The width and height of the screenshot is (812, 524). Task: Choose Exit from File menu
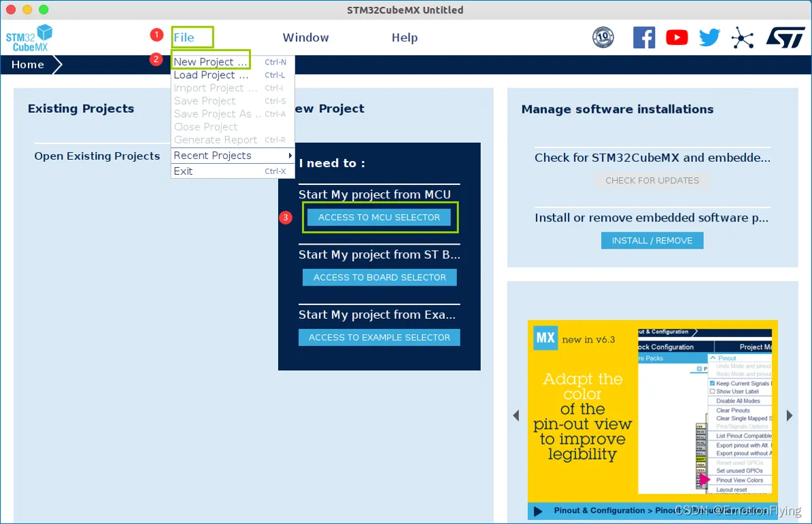(233, 171)
